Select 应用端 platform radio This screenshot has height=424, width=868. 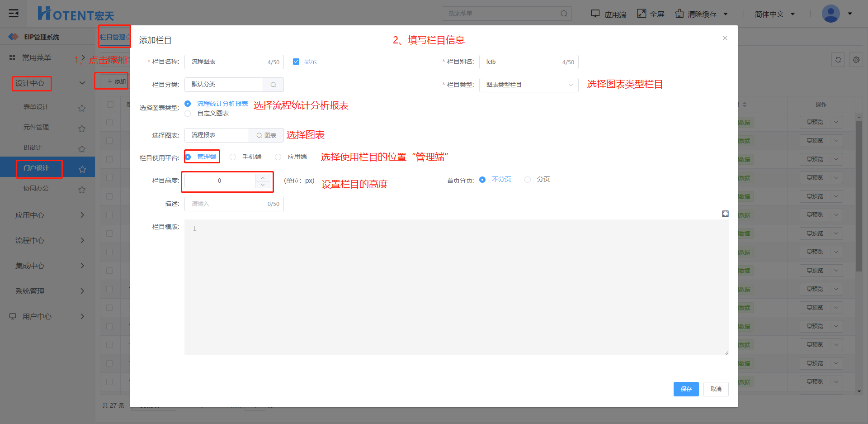(278, 157)
